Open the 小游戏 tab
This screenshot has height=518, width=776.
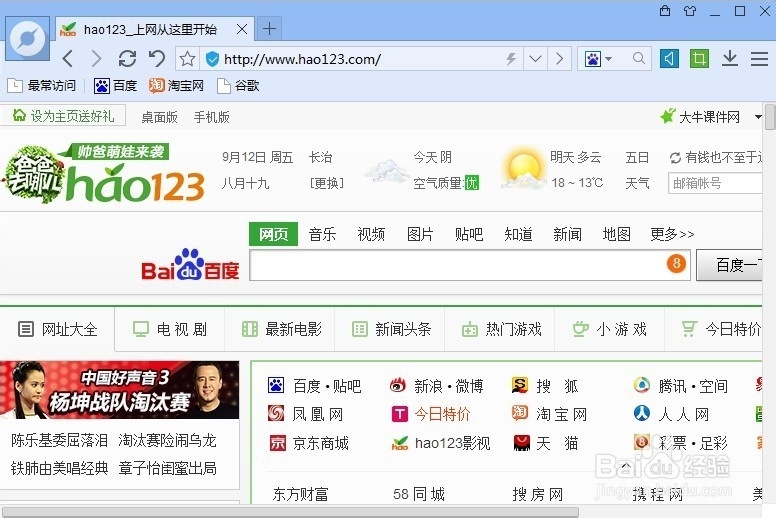pyautogui.click(x=610, y=329)
